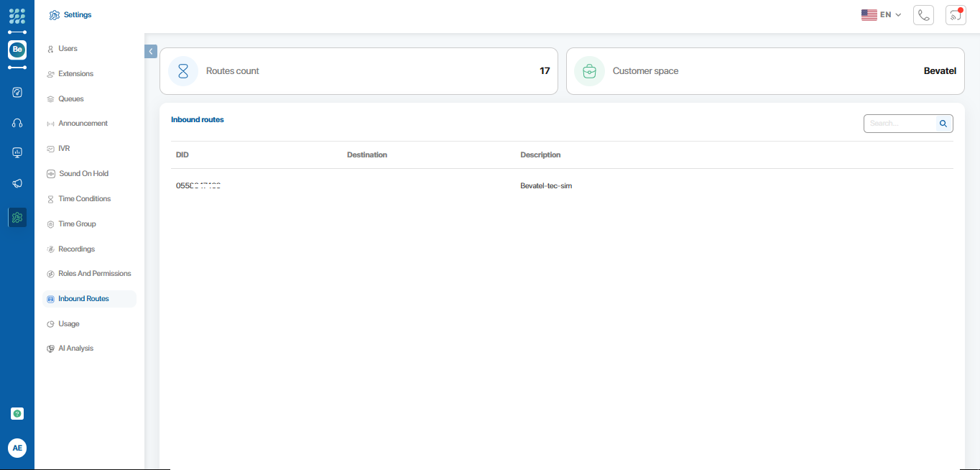The width and height of the screenshot is (980, 470).
Task: Focus the inbound routes search field
Action: point(900,124)
